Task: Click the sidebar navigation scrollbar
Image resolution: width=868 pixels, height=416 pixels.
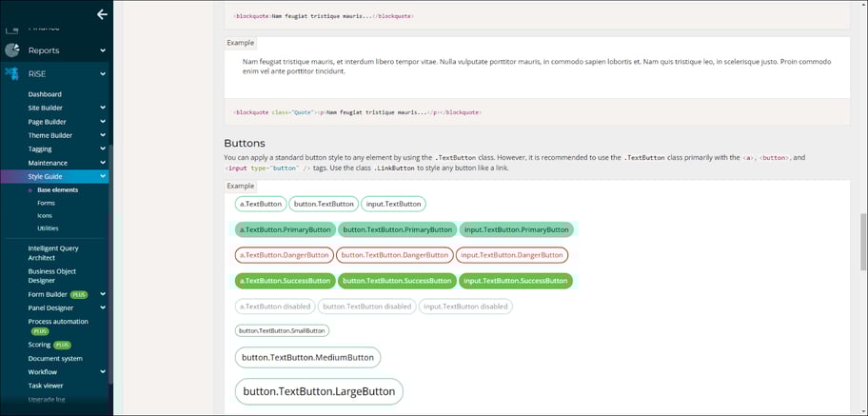Action: (x=110, y=263)
